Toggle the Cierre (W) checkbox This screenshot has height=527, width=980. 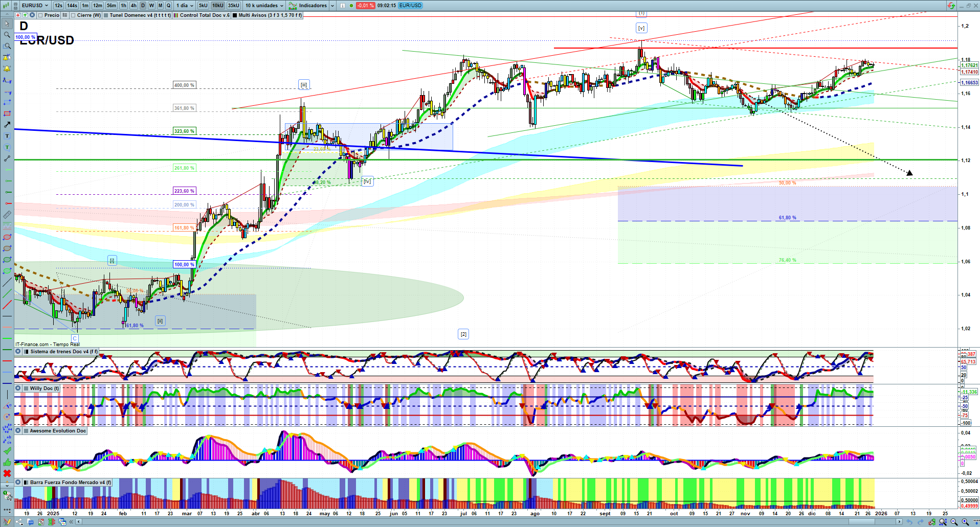73,15
